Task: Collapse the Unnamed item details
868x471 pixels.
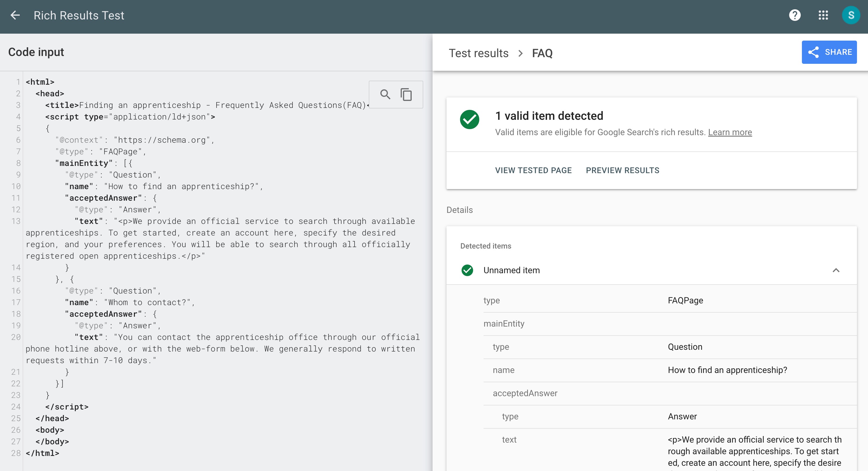Action: [836, 270]
